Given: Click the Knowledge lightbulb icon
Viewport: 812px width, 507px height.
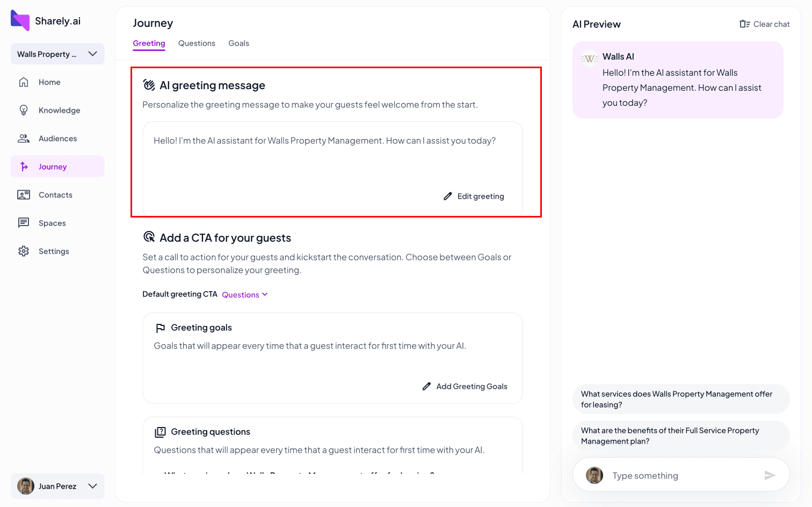Looking at the screenshot, I should point(24,110).
